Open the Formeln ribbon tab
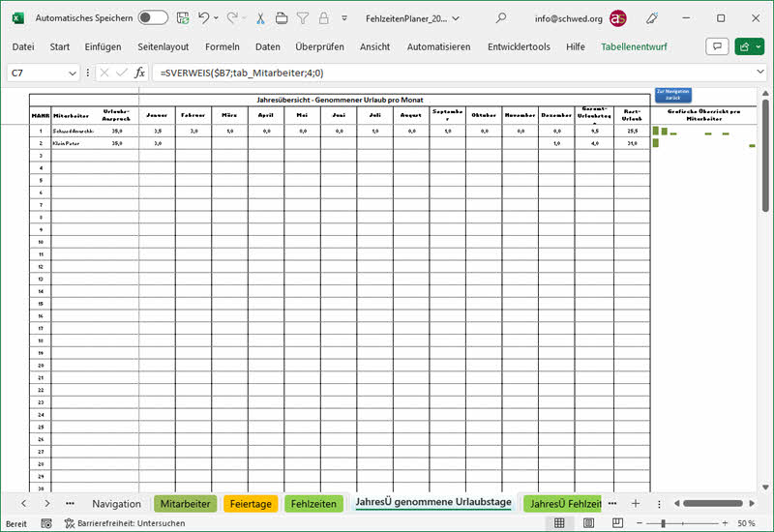The width and height of the screenshot is (774, 532). 223,46
